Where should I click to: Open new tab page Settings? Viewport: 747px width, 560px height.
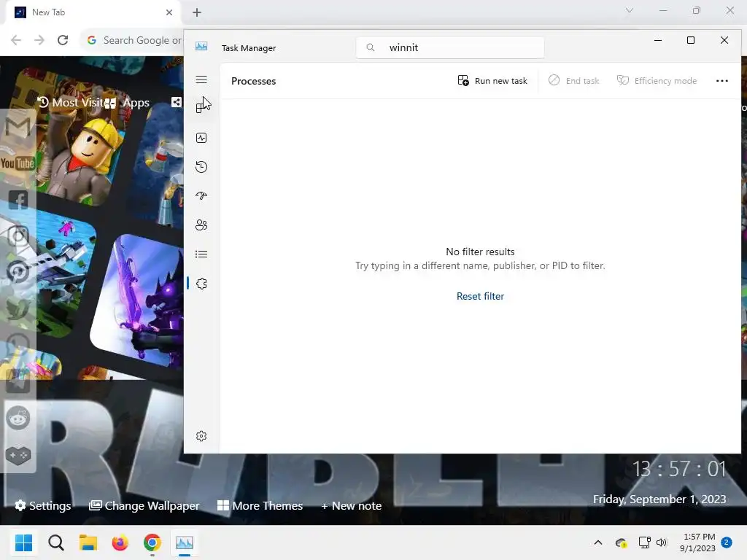[x=43, y=506]
